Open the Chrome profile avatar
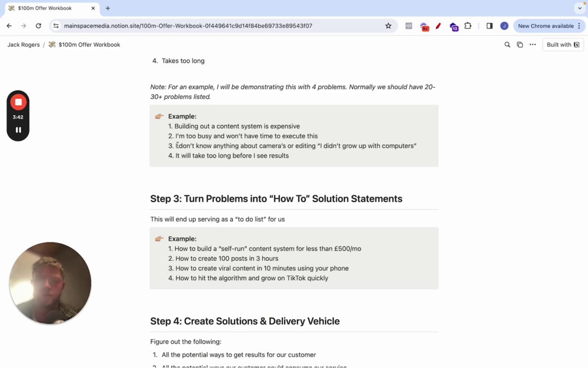The height and width of the screenshot is (368, 588). 504,26
